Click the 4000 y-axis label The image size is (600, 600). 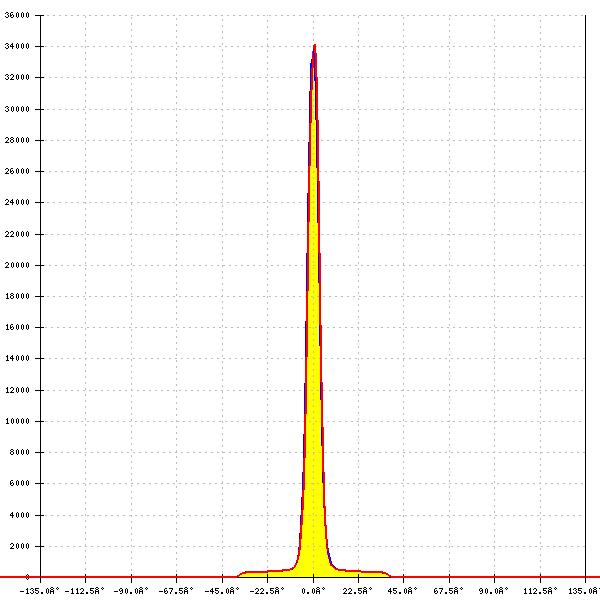(x=19, y=515)
